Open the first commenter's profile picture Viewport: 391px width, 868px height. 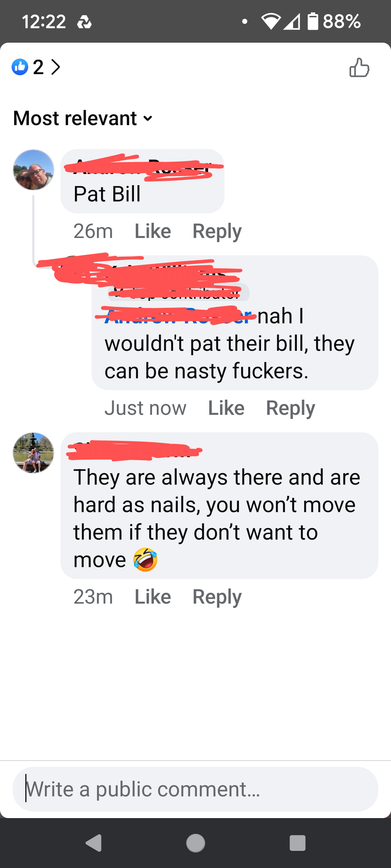pos(33,170)
